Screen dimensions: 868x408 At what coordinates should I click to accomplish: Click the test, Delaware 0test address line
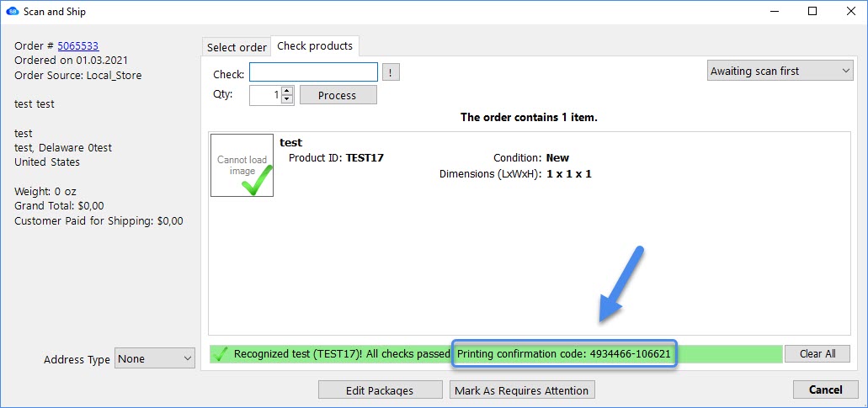(63, 147)
